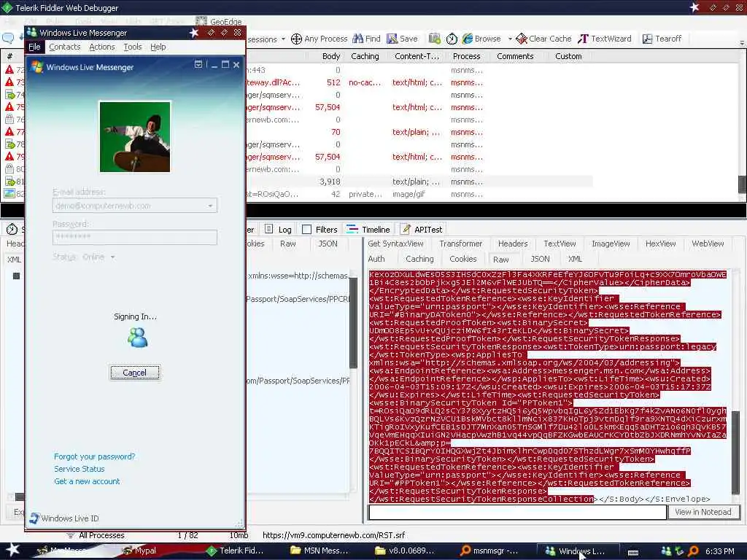747x560 pixels.
Task: Cancel the Messenger sign-in
Action: (135, 373)
